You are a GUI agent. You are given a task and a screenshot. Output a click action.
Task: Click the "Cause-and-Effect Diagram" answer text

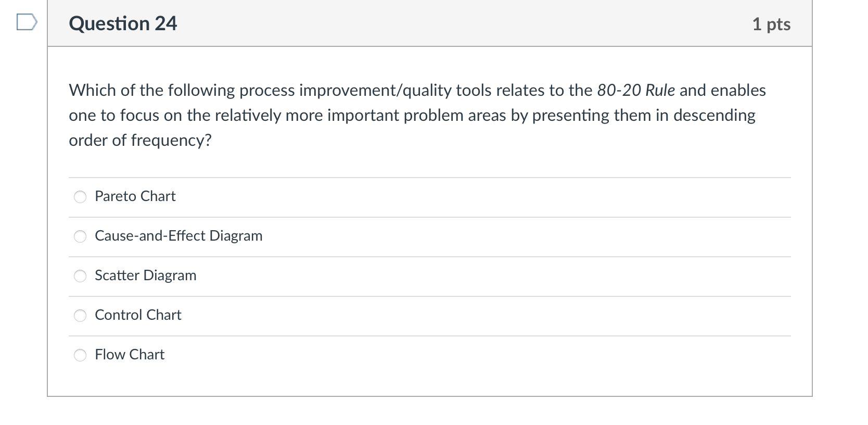(x=178, y=236)
